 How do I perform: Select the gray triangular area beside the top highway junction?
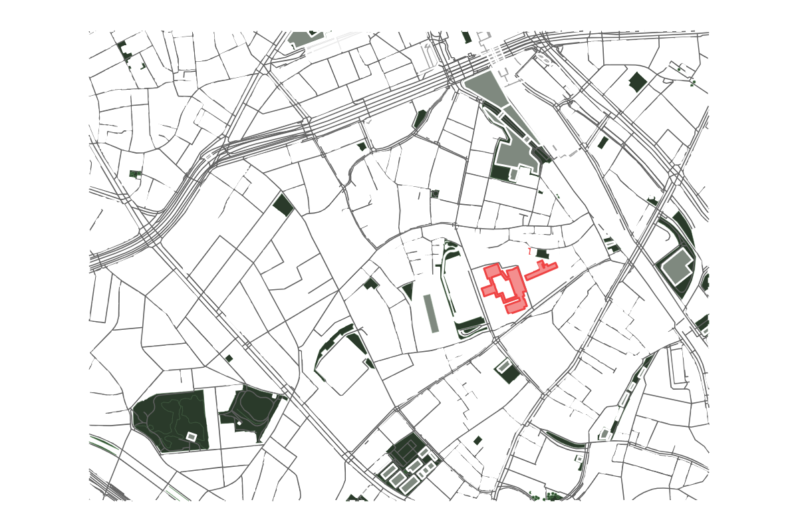click(488, 90)
